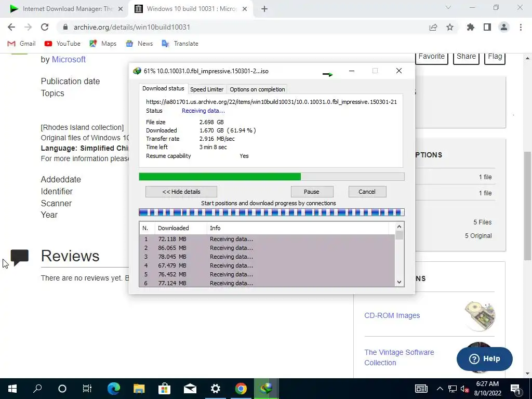
Task: Select connection row 86.065 MB
Action: (x=268, y=248)
